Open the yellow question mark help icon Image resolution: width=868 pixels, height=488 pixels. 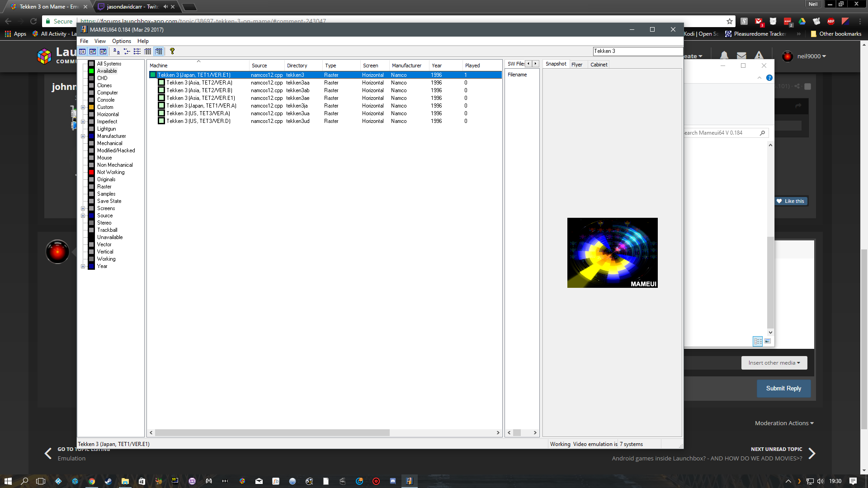172,52
